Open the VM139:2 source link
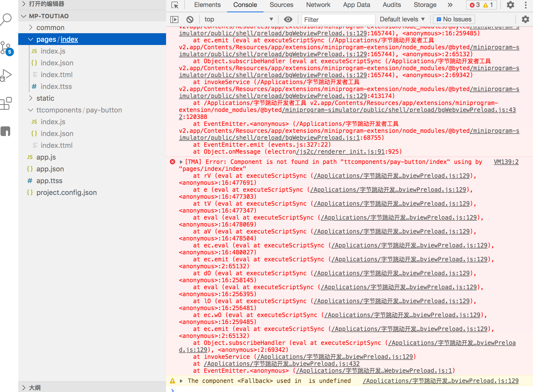This screenshot has width=533, height=392. (506, 162)
